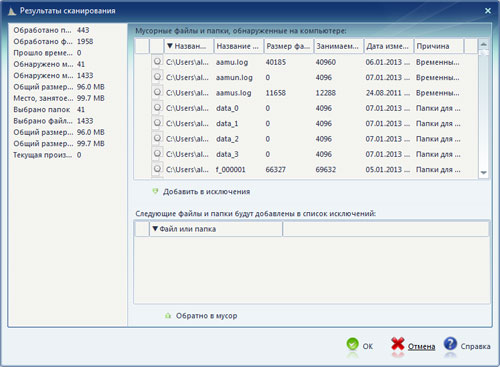Click the Обработано п... 443 statistic
This screenshot has width=500, height=367.
pos(51,30)
